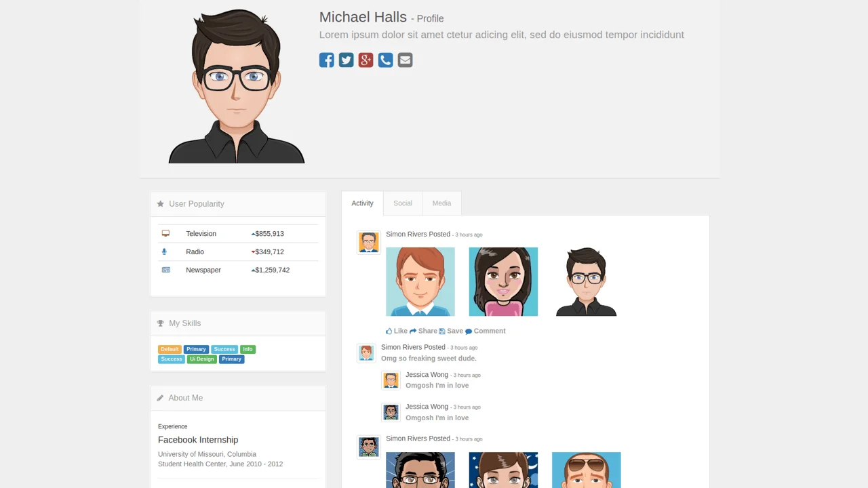Select the pencil icon beside About Me
868x488 pixels.
coord(160,398)
